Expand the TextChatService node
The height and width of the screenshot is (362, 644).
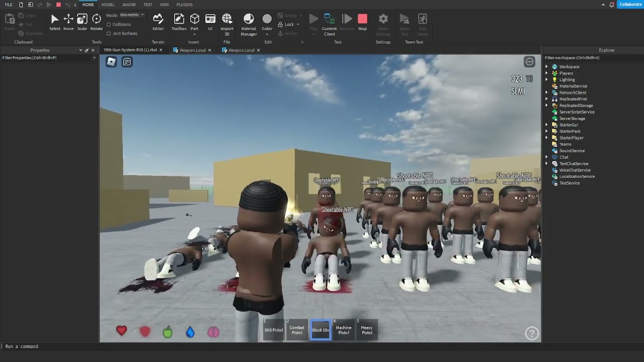(x=546, y=163)
